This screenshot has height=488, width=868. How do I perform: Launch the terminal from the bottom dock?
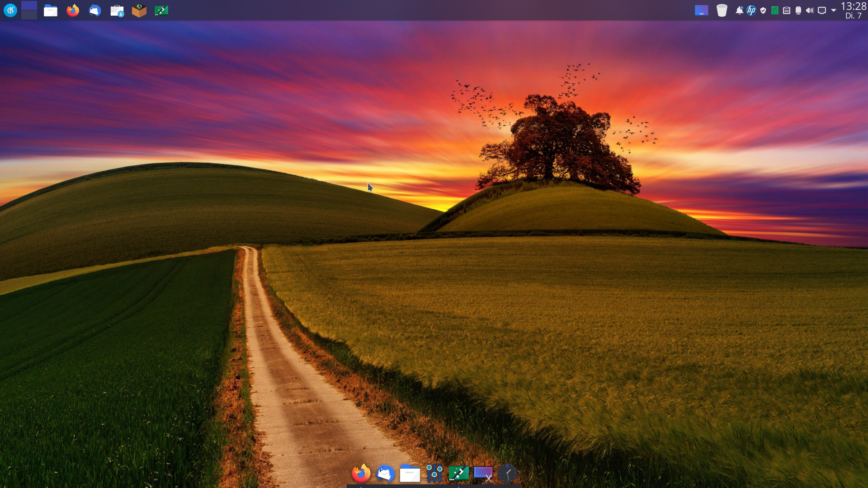point(459,474)
